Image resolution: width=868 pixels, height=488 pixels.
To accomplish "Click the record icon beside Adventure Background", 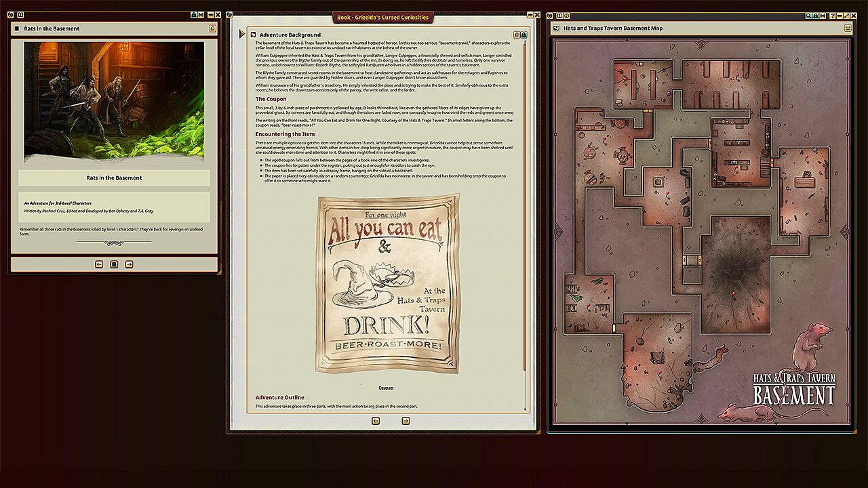I will pos(252,35).
